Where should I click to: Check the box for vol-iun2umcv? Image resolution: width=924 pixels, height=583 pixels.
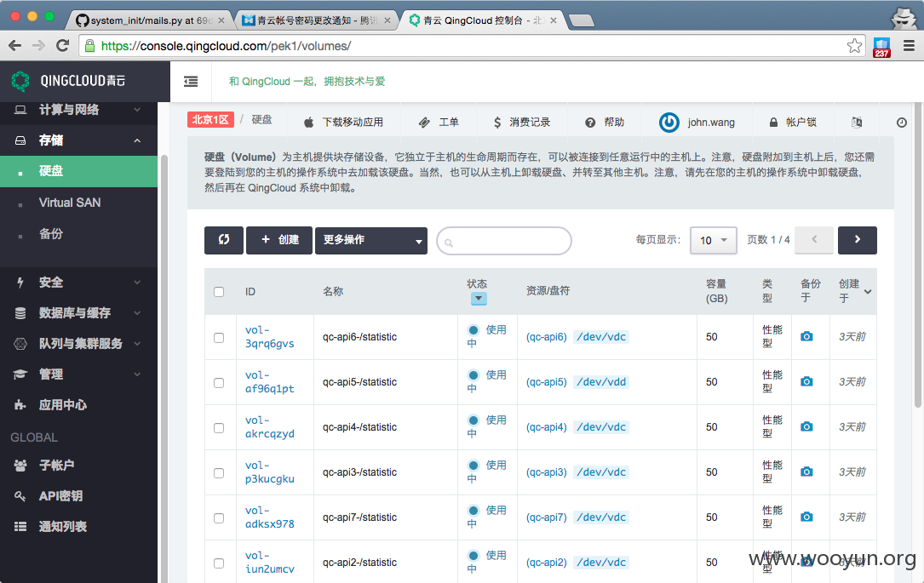click(219, 563)
